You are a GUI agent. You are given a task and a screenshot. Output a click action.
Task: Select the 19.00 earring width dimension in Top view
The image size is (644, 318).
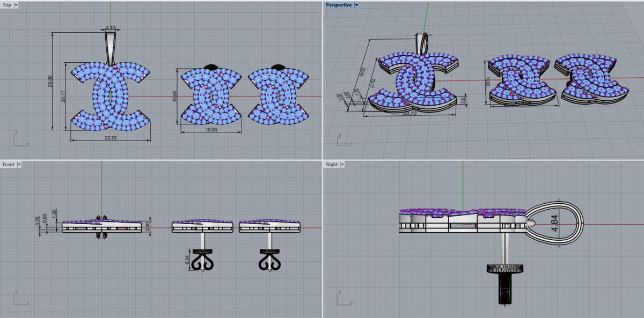click(211, 130)
